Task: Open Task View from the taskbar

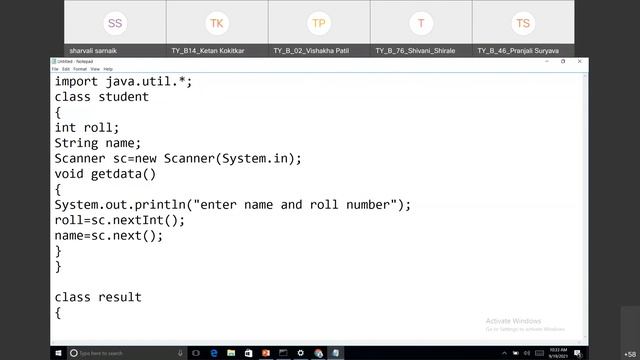Action: click(x=196, y=353)
